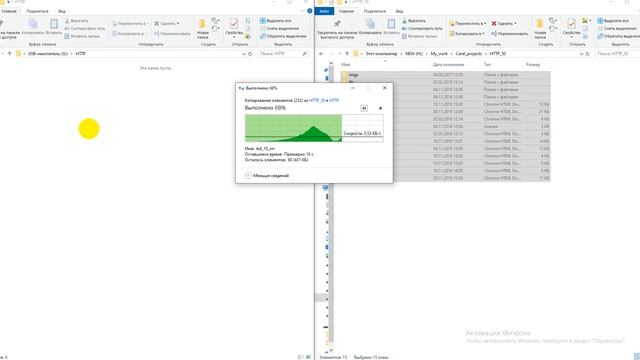Create Новая папка in HTTP_30 window
The width and height of the screenshot is (640, 360).
[x=540, y=29]
